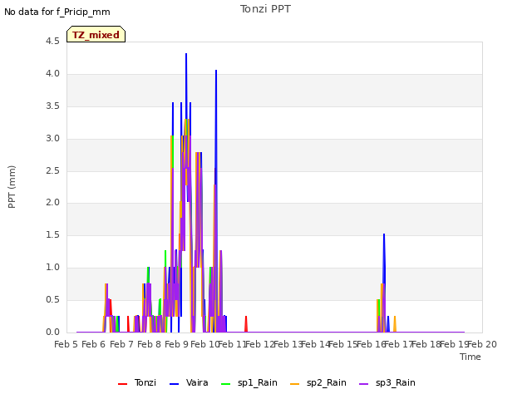Click the Feb 17 x-axis tick label
Image resolution: width=532 pixels, height=399 pixels.
[x=398, y=344]
